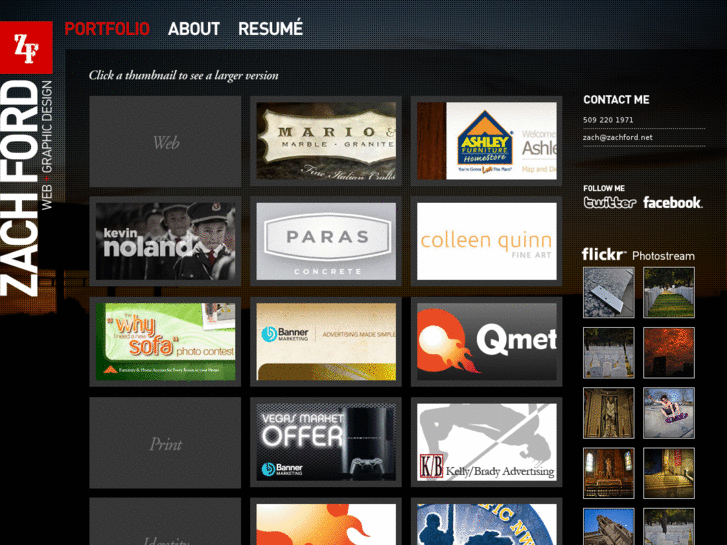Open the orange flame logo thumbnail
The width and height of the screenshot is (727, 545).
coord(326,522)
